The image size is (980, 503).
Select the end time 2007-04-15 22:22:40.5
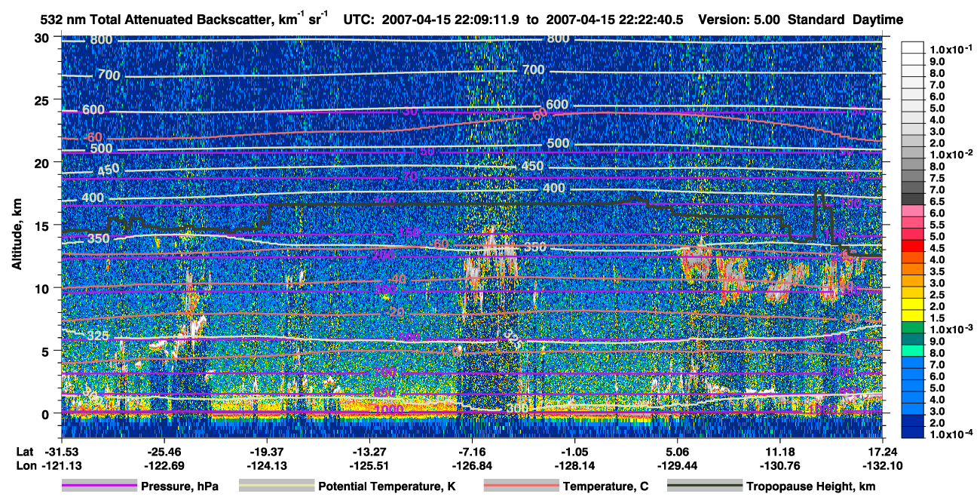pyautogui.click(x=614, y=20)
